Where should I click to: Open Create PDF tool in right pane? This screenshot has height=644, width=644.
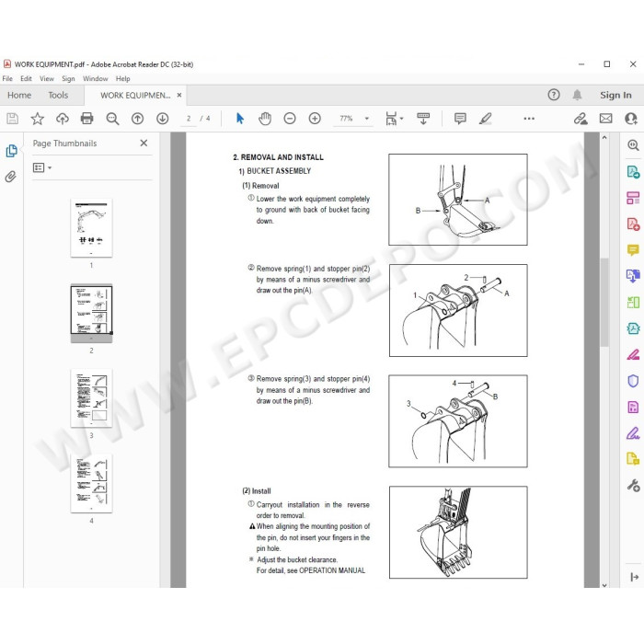tap(633, 224)
